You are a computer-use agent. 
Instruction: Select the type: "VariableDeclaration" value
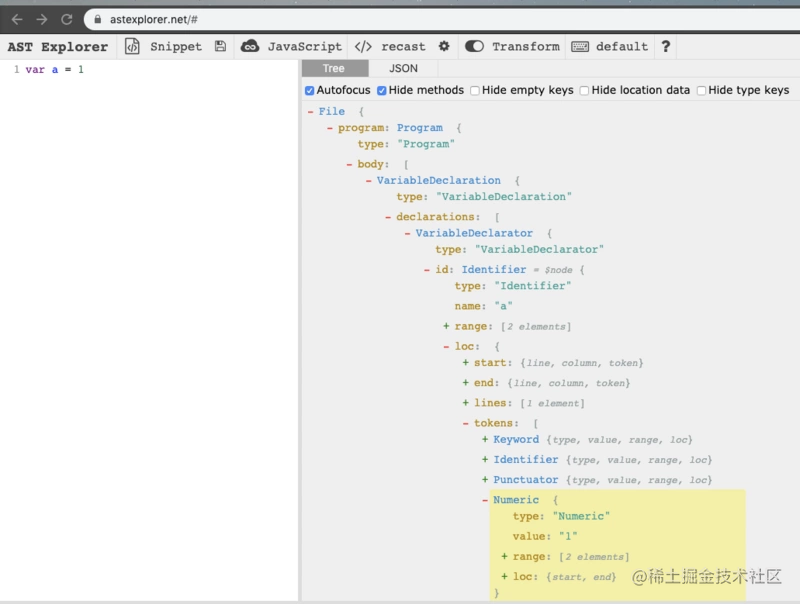[x=504, y=197]
